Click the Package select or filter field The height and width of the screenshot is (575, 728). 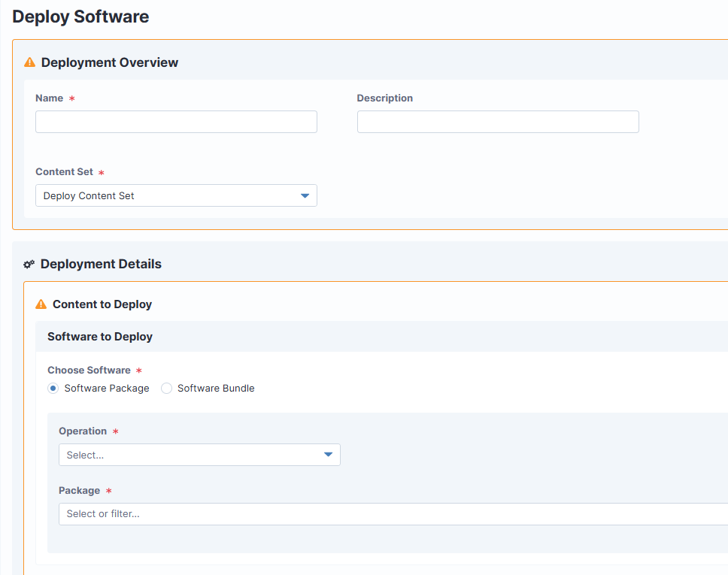393,514
